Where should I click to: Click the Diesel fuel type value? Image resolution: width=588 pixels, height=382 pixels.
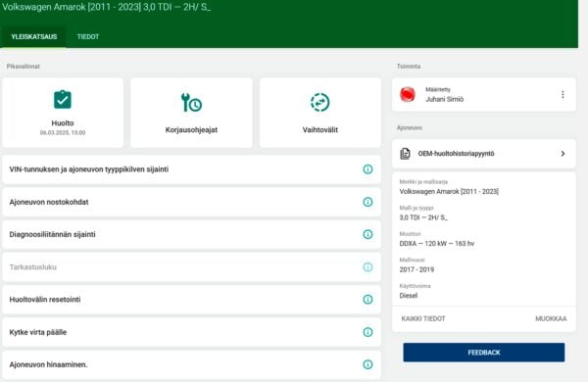pos(409,296)
